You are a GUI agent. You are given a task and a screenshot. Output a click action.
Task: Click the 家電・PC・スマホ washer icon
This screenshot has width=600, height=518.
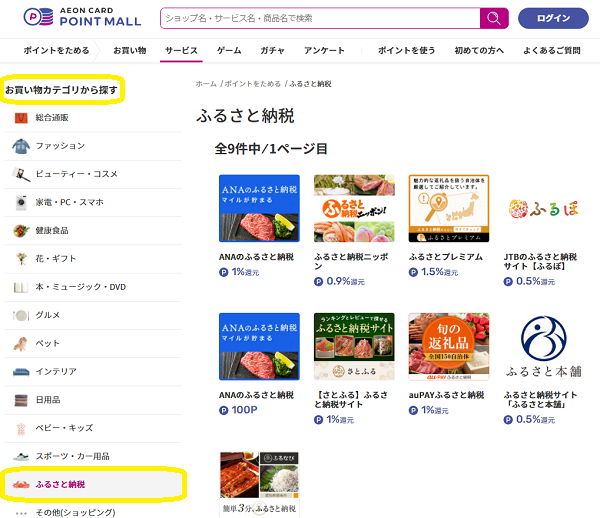[21, 202]
